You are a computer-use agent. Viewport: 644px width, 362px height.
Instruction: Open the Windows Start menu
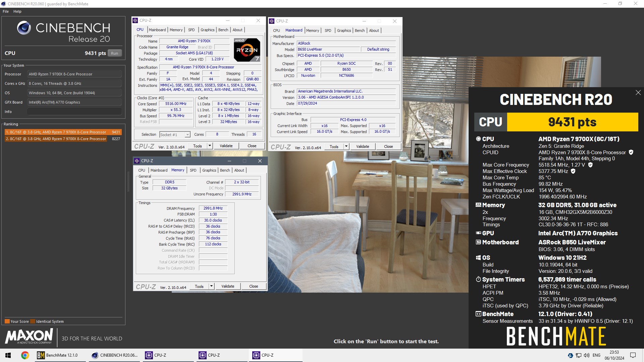point(8,355)
